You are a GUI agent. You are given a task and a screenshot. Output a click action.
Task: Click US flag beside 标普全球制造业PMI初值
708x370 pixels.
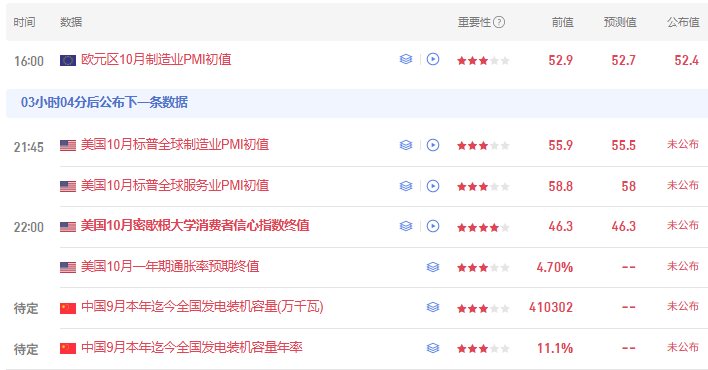[68, 145]
